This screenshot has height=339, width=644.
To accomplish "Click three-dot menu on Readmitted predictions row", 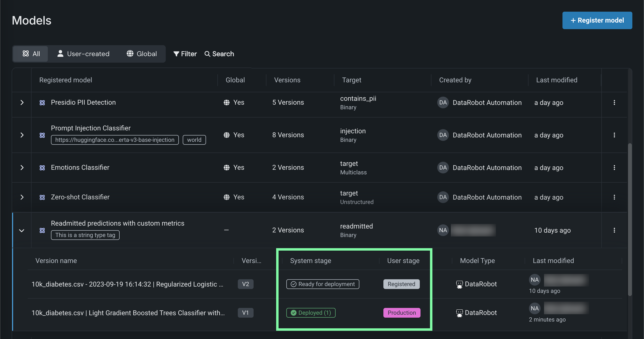I will coord(614,230).
